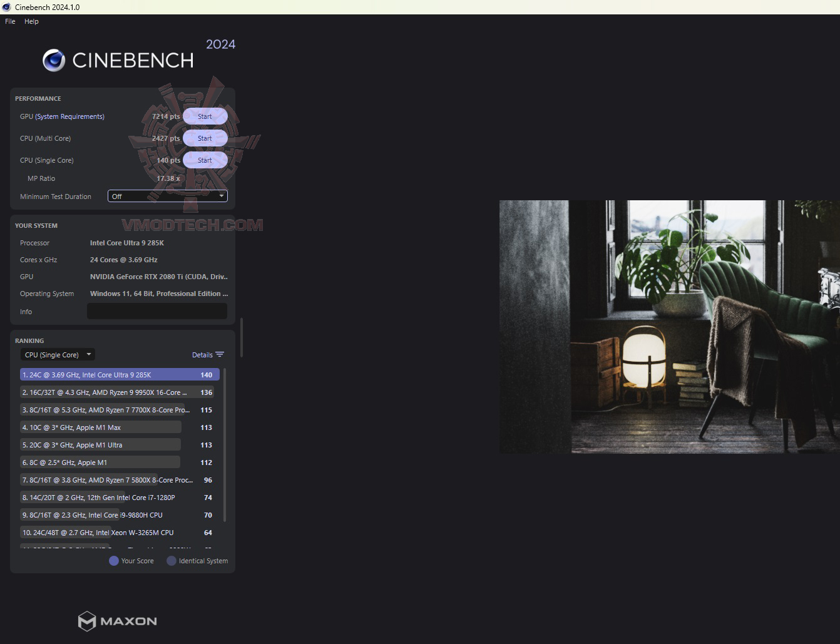Click the MP Ratio value 17.38 x
The height and width of the screenshot is (644, 840).
point(168,178)
